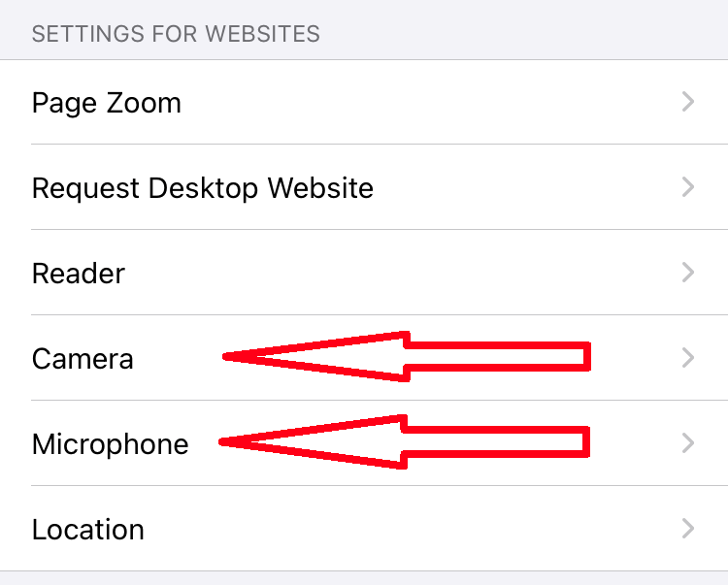Tap the chevron beside Page Zoom
Screen dimensions: 728x585
tap(688, 102)
